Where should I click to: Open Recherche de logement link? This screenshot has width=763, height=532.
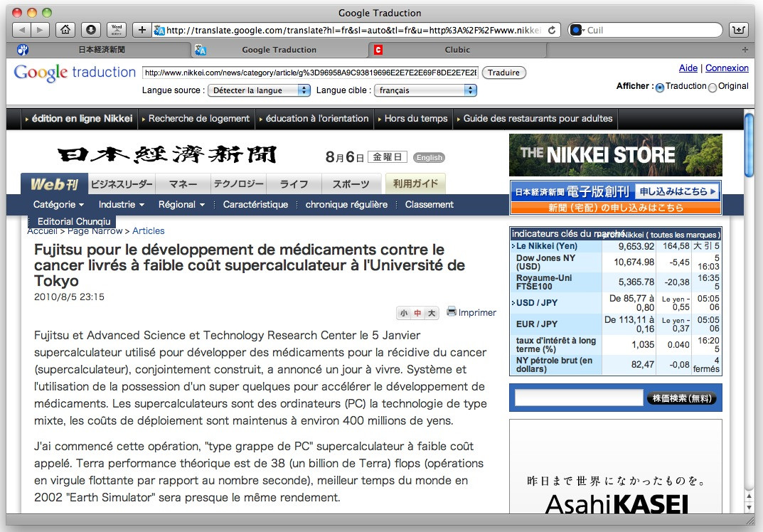(199, 118)
